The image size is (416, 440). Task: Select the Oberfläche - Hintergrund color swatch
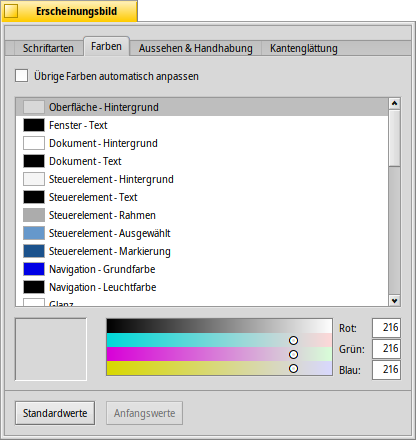pyautogui.click(x=34, y=107)
